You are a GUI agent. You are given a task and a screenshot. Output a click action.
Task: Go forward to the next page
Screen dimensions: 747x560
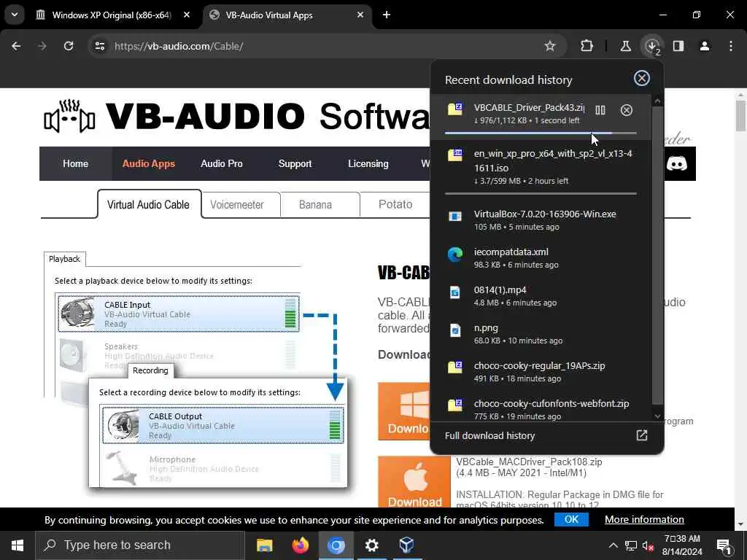[x=42, y=46]
